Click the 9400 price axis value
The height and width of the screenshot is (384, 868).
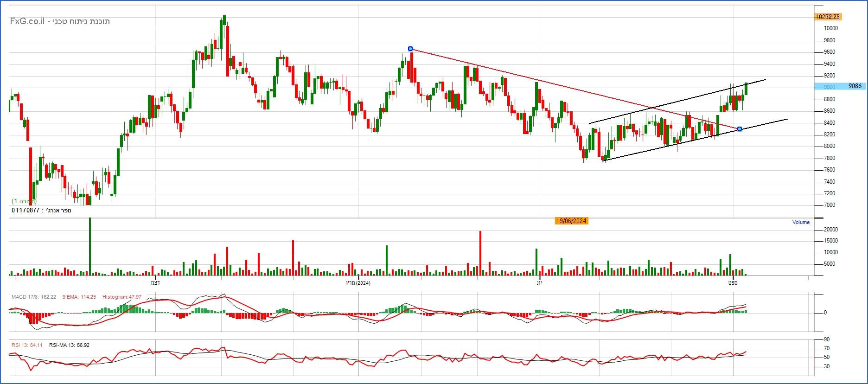tap(830, 64)
